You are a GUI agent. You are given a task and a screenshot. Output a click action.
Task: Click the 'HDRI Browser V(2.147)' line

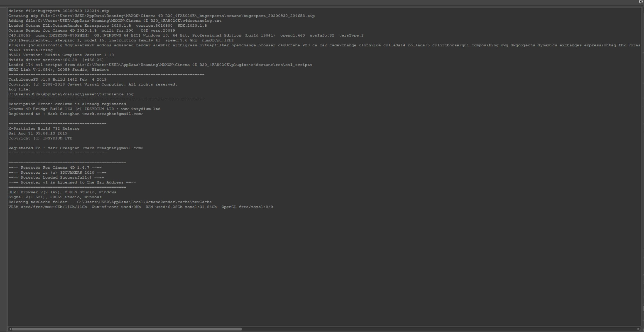(x=62, y=192)
